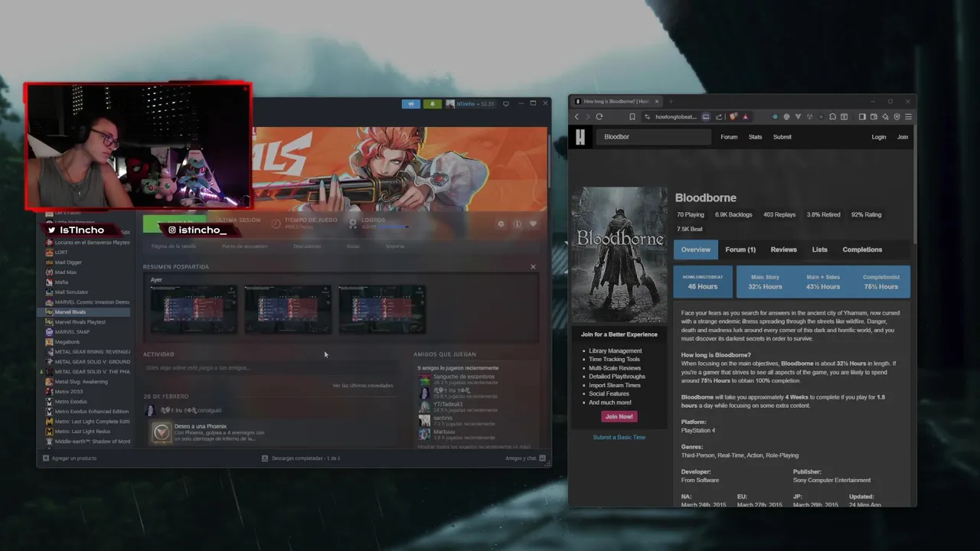The width and height of the screenshot is (980, 551).
Task: Open Marvel Rivals settings gear icon
Action: pos(501,223)
